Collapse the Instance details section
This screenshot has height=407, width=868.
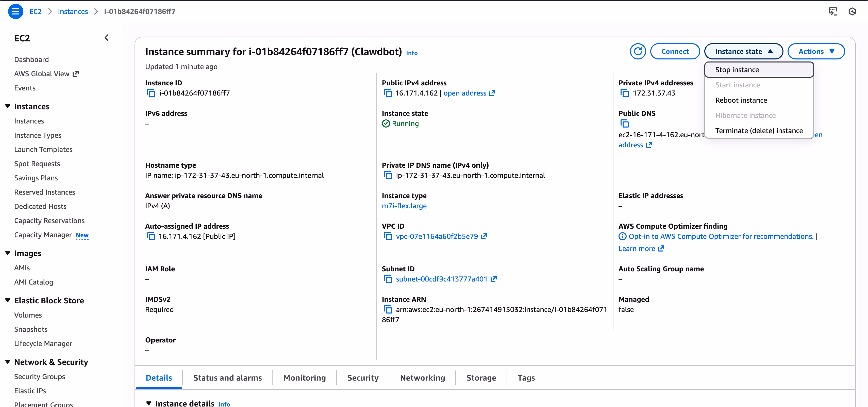tap(148, 403)
